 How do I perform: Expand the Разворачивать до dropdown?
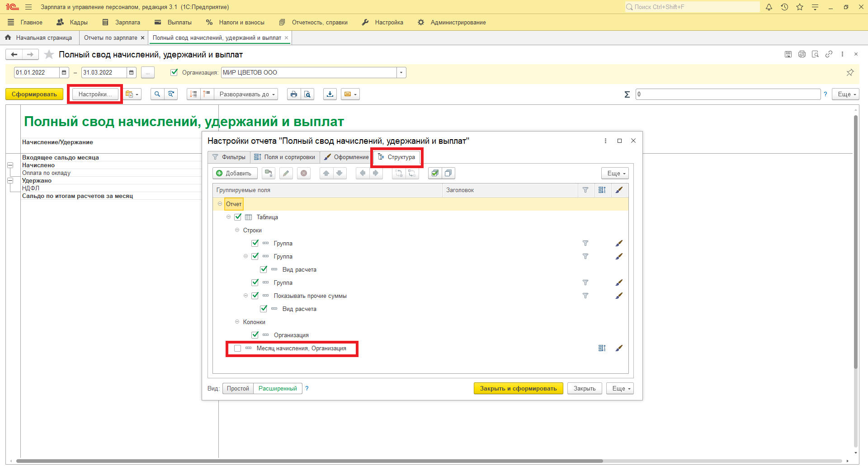coord(247,94)
